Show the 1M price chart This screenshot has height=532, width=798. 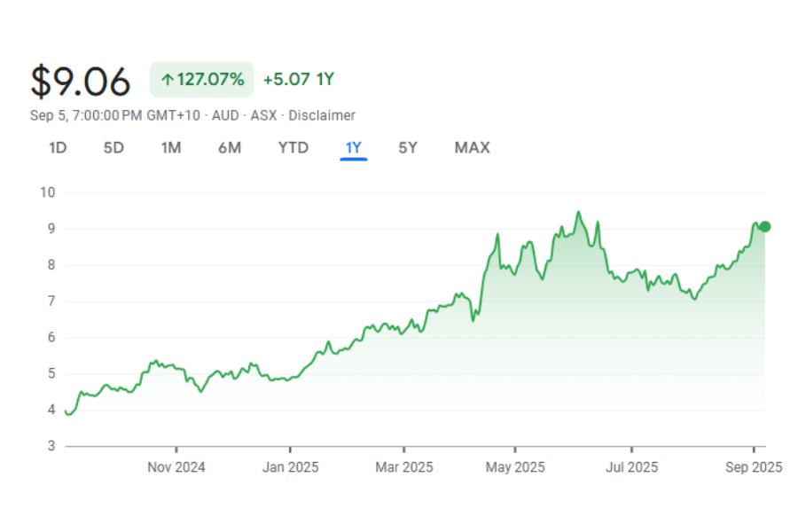(171, 148)
